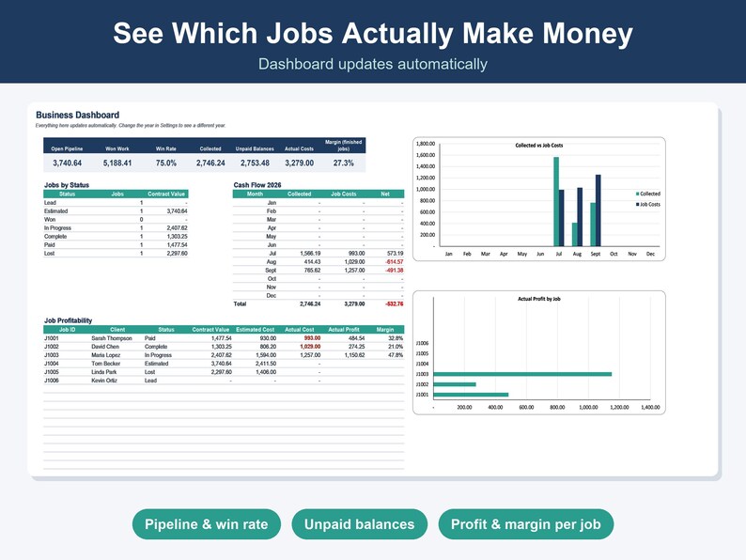Viewport: 746px width, 560px height.
Task: Select the 'Estimated' status row label
Action: pyautogui.click(x=55, y=210)
